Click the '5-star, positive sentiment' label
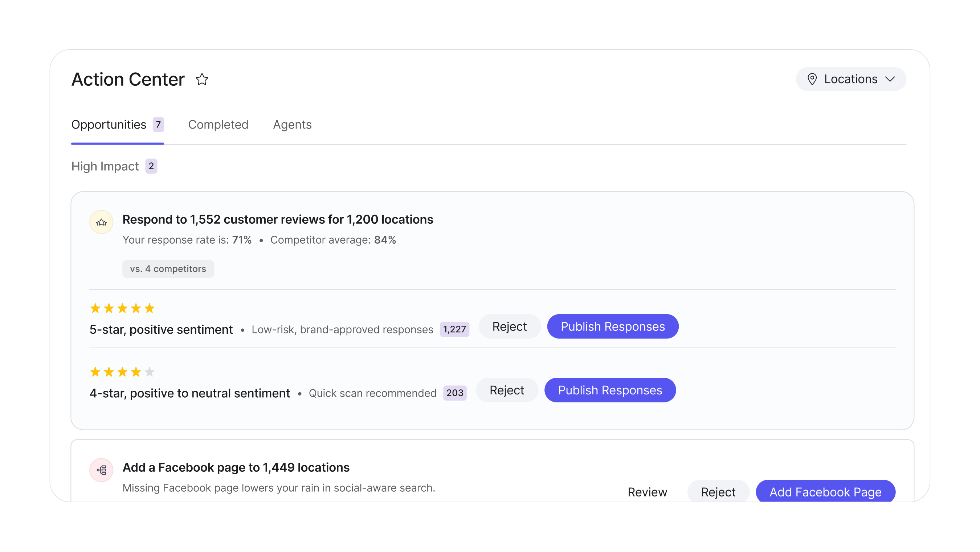 tap(161, 330)
